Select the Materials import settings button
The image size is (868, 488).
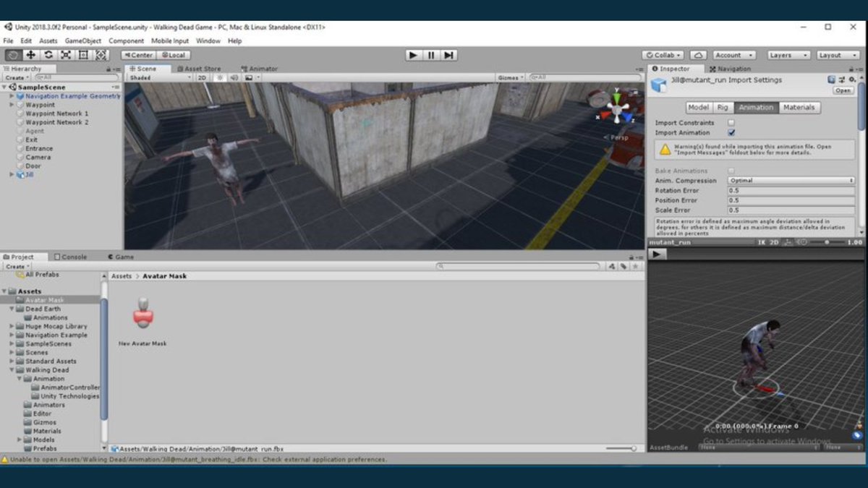[799, 107]
